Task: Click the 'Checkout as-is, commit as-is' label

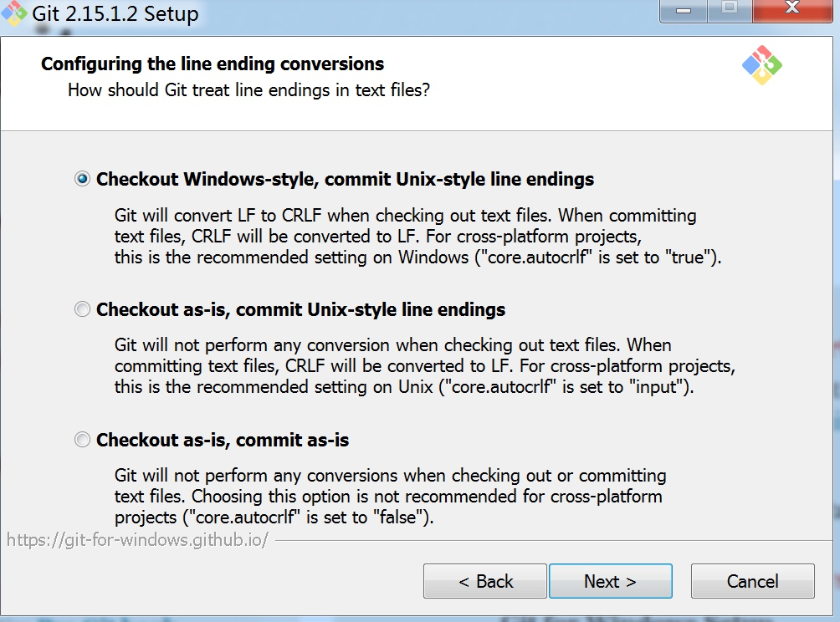Action: (223, 440)
